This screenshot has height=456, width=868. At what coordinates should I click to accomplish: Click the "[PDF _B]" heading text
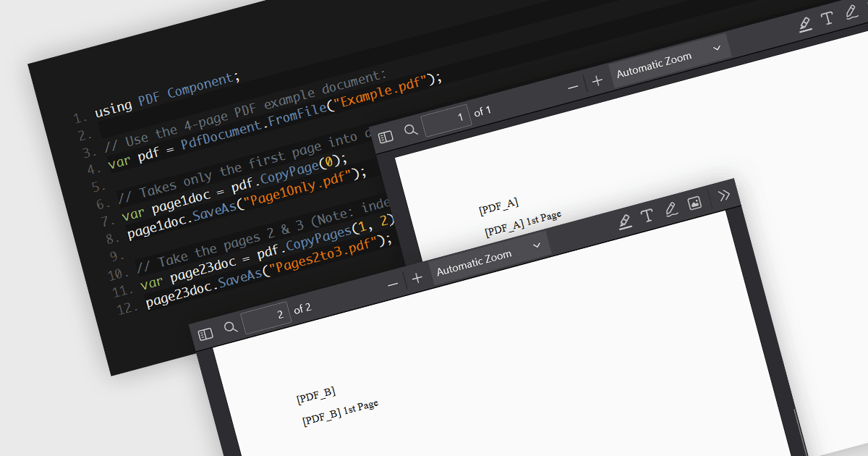pos(316,395)
